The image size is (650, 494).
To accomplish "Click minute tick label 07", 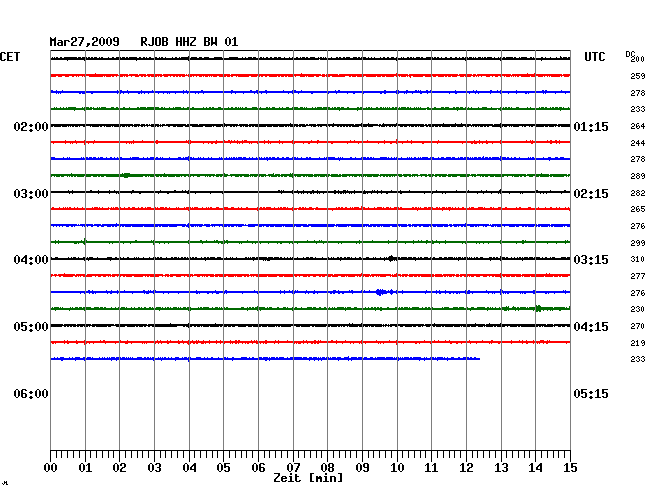I will [x=293, y=468].
